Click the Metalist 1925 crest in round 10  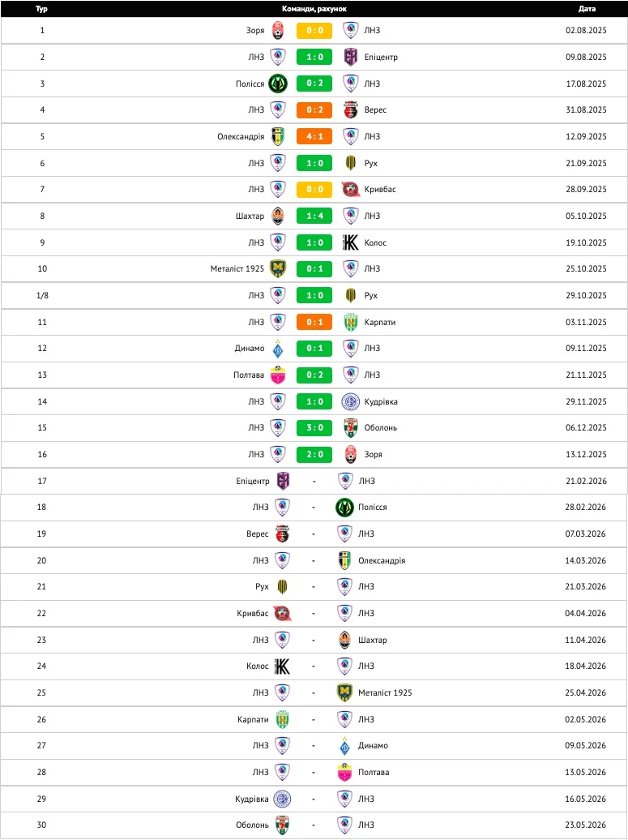(x=278, y=268)
